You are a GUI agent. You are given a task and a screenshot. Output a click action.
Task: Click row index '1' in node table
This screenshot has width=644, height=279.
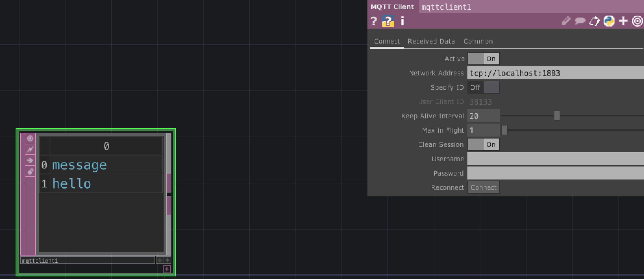tap(44, 184)
